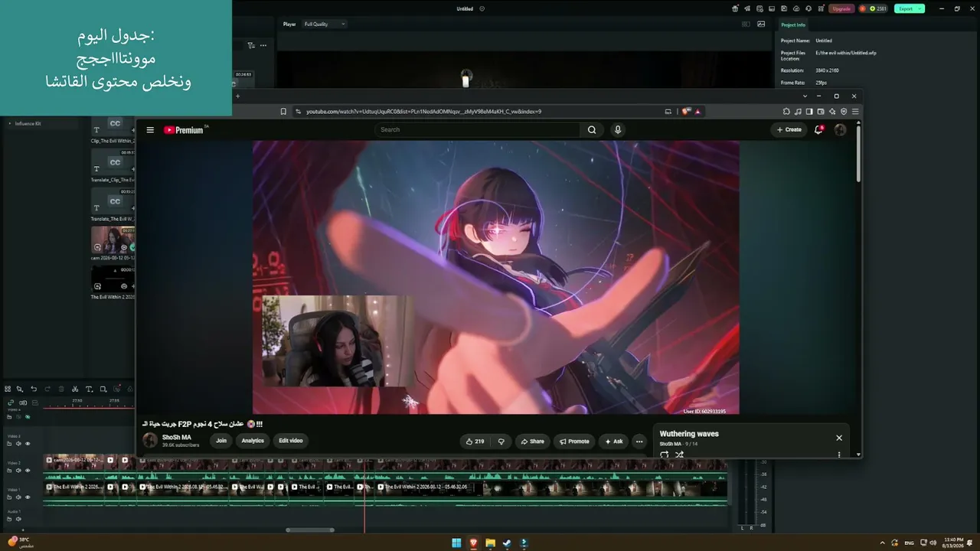Viewport: 980px width, 551px height.
Task: Open the ShoSh MA channel name link
Action: point(177,438)
